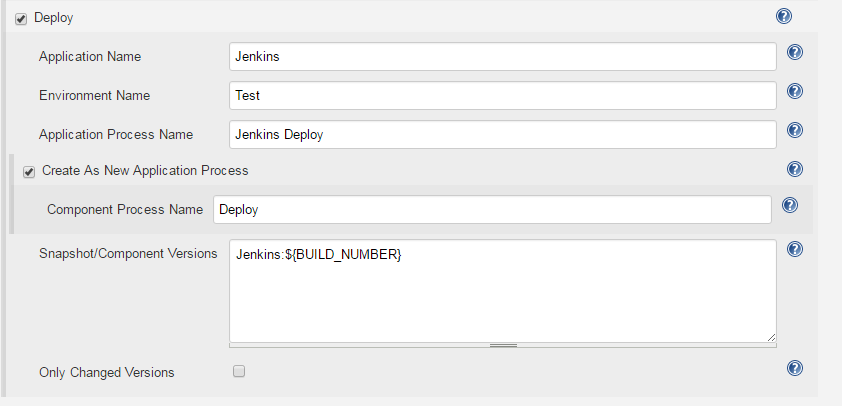Click the Create As New Application Process label

pyautogui.click(x=145, y=170)
